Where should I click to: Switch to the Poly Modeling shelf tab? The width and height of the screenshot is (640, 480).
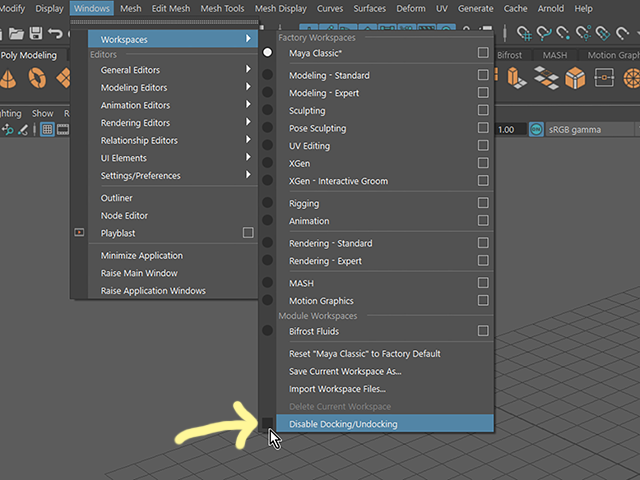[29, 55]
